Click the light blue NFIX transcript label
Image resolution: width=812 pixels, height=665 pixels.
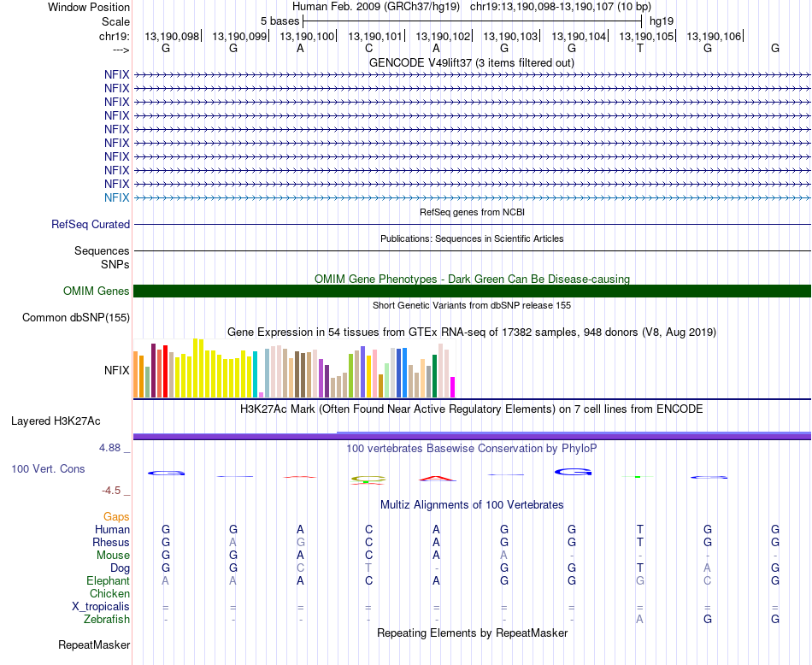[116, 197]
